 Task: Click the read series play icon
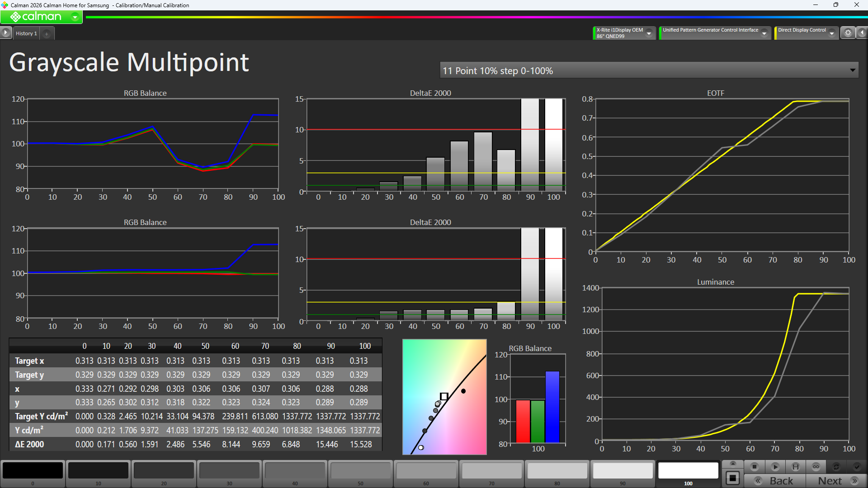click(775, 467)
